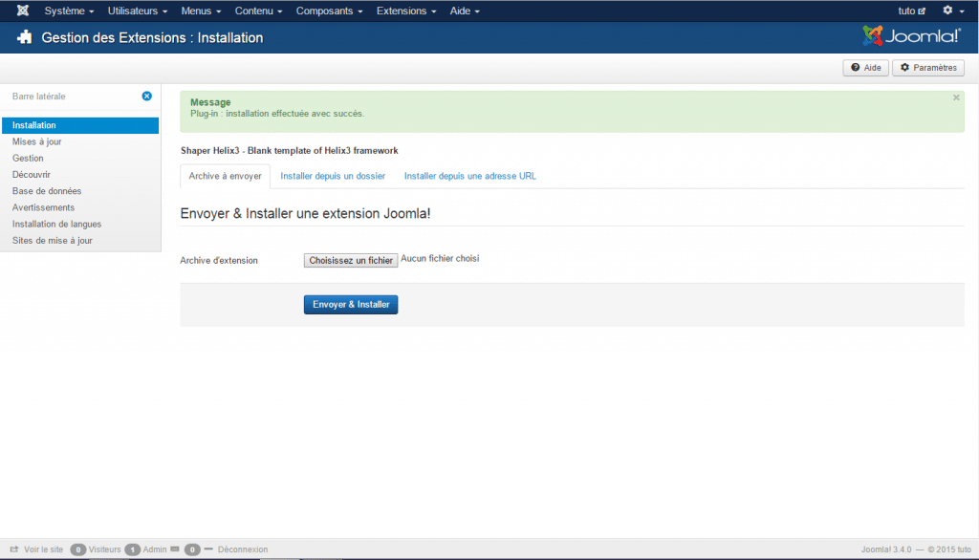The width and height of the screenshot is (979, 560).
Task: Click Voir le site link in footer
Action: coord(37,549)
